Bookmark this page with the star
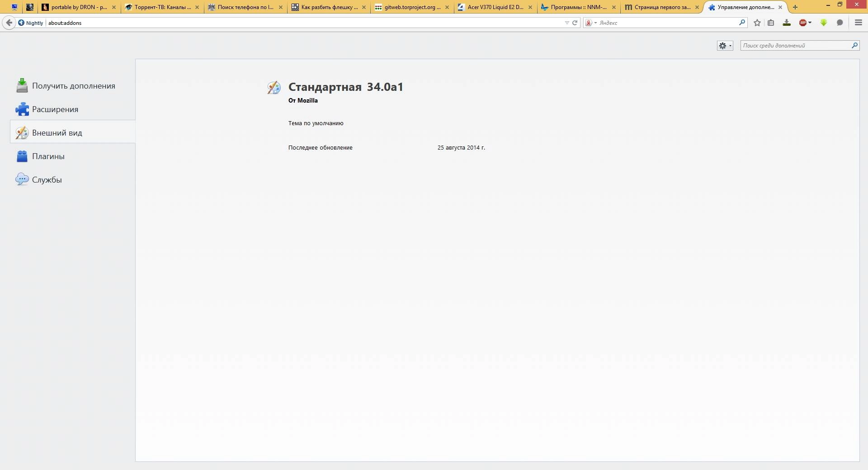 757,23
